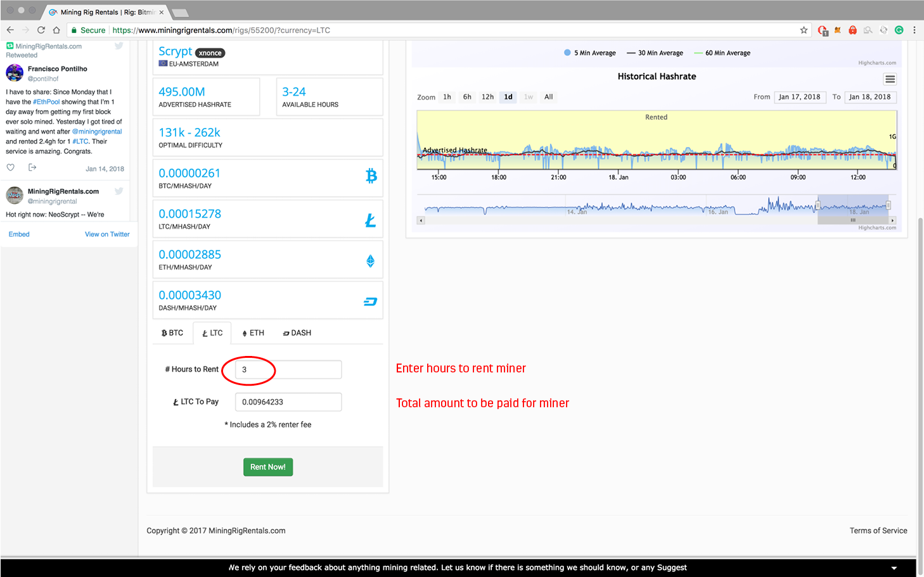This screenshot has height=577, width=924.
Task: Click the #EthPool hashtag link
Action: pos(46,102)
